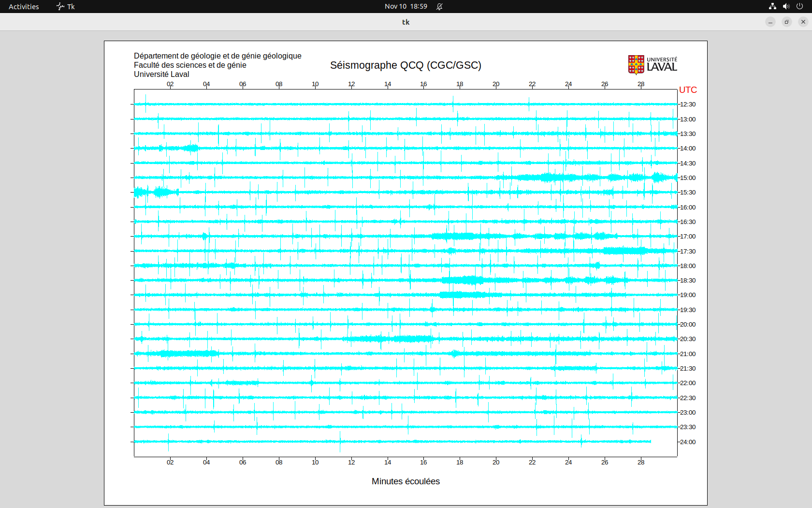Click the Minutes écoulées axis label
The height and width of the screenshot is (508, 812).
(x=406, y=481)
